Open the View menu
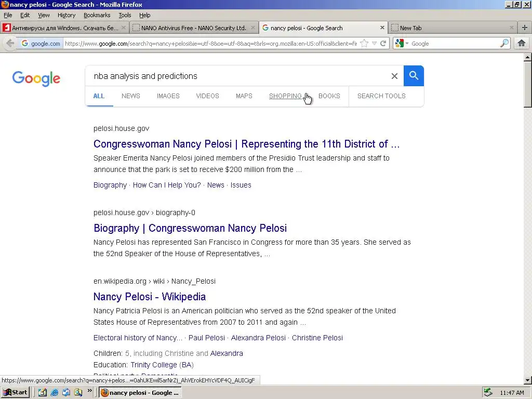This screenshot has width=532, height=399. pos(44,15)
